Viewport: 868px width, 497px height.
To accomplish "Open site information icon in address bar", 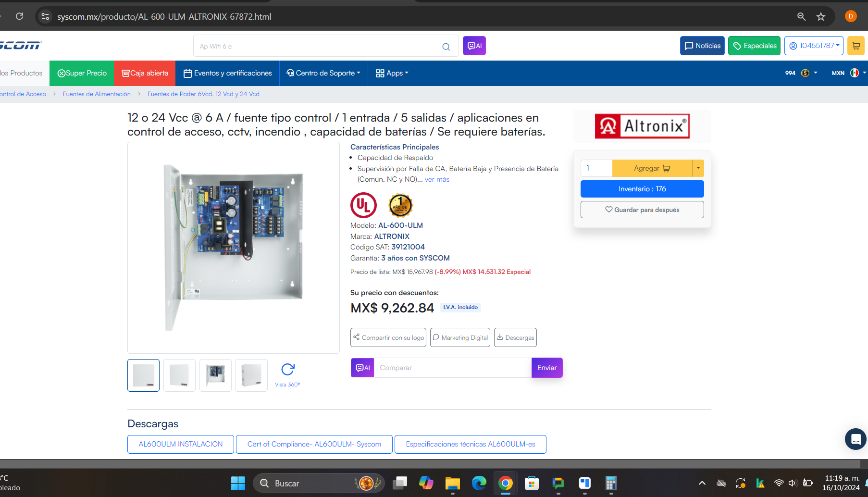I will [45, 16].
